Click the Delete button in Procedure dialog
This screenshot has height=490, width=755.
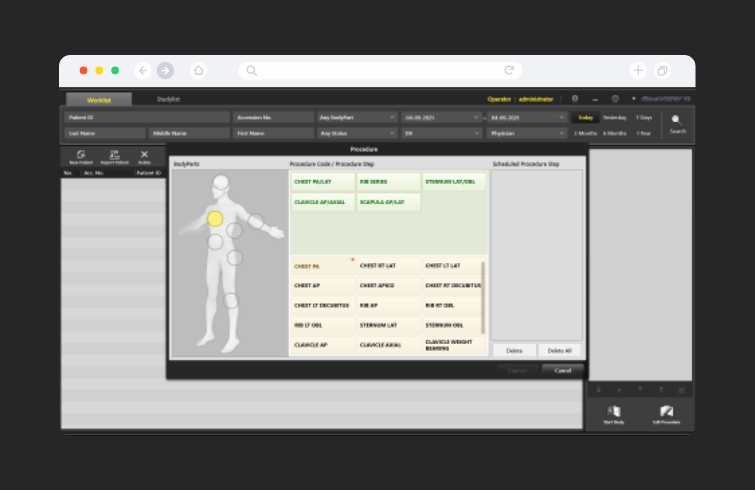point(514,350)
